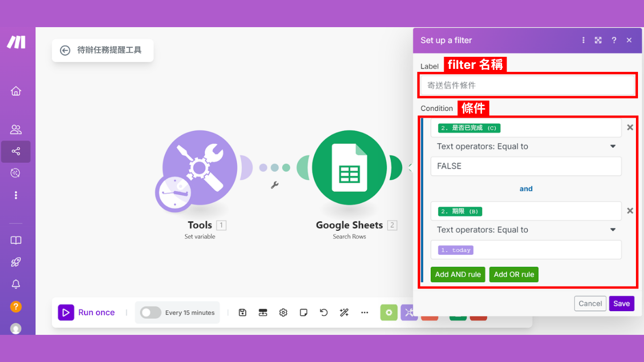This screenshot has width=644, height=362.
Task: Open the user profile avatar
Action: [x=16, y=328]
